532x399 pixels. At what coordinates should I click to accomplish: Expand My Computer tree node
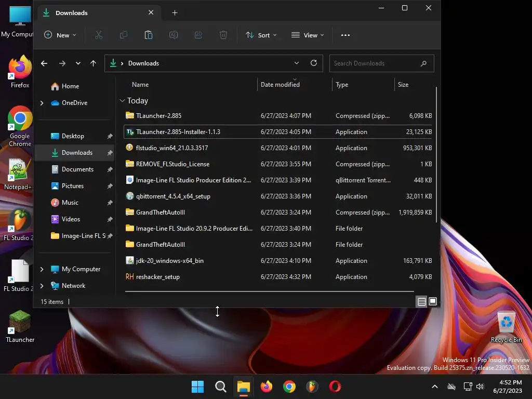pos(42,269)
